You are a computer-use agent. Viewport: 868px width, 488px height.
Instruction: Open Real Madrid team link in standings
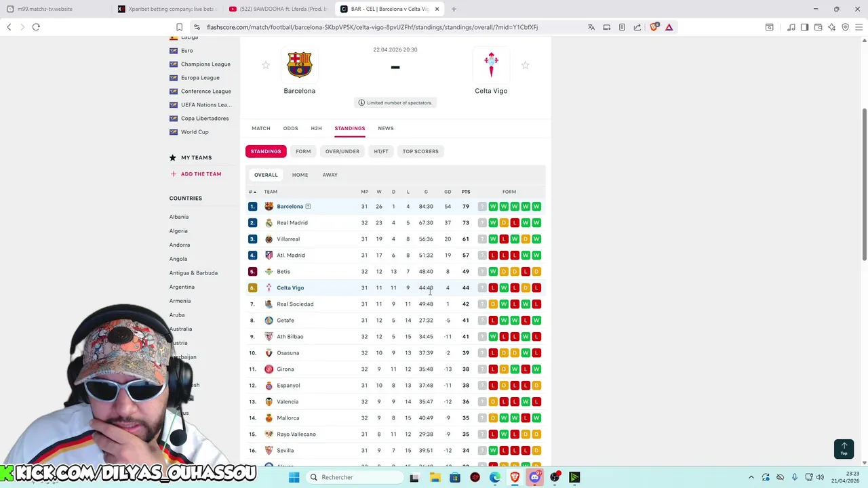pyautogui.click(x=292, y=223)
